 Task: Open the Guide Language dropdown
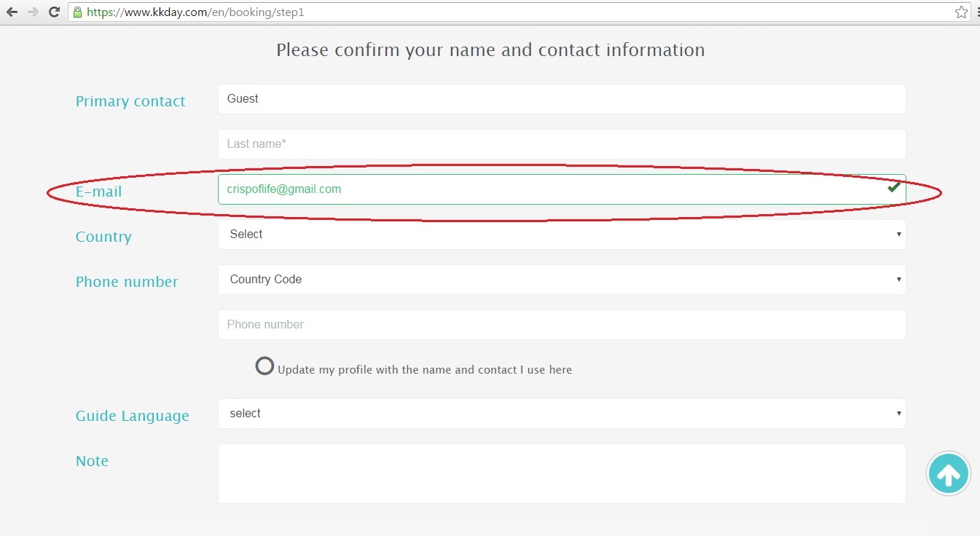561,414
